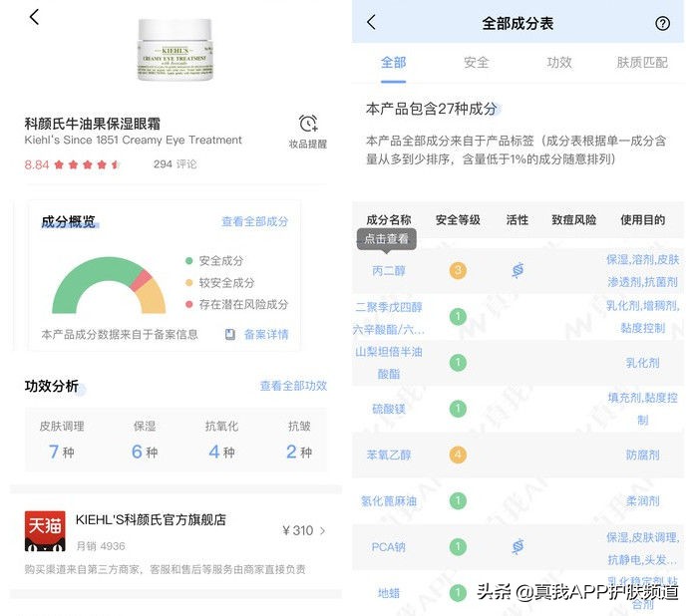Viewport: 694px width, 616px height.
Task: Tap the 妆品提醒 alarm clock icon
Action: (x=308, y=123)
